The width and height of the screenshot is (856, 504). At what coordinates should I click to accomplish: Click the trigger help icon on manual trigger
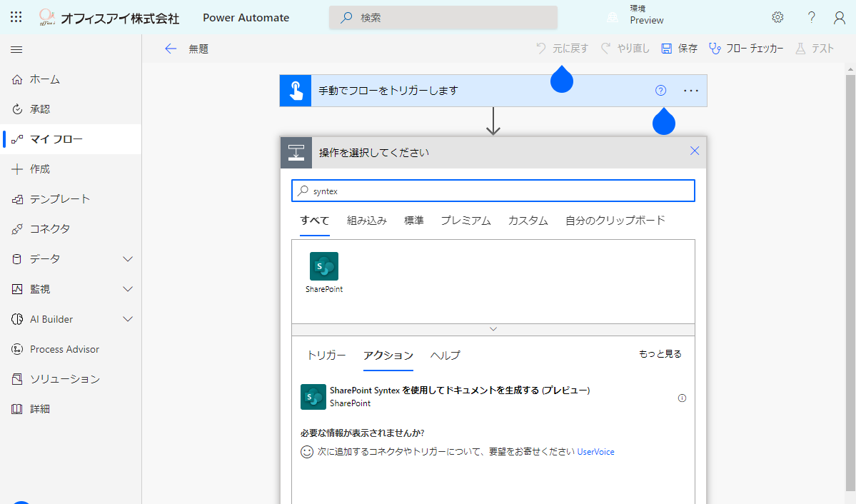click(x=660, y=91)
